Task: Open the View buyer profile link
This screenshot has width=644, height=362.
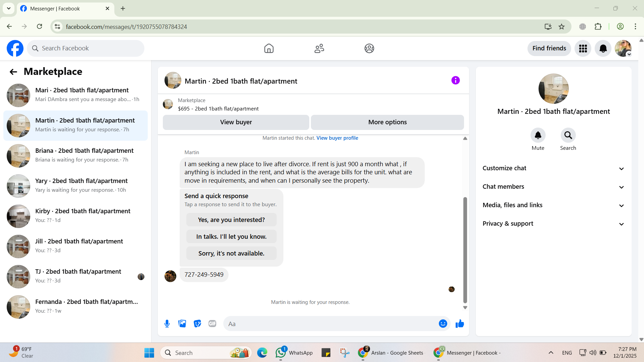Action: pos(337,138)
